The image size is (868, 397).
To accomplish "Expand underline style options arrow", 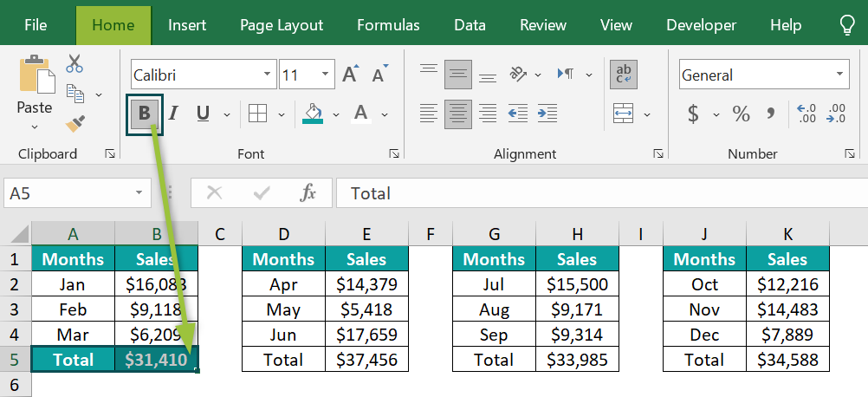I will (x=226, y=114).
